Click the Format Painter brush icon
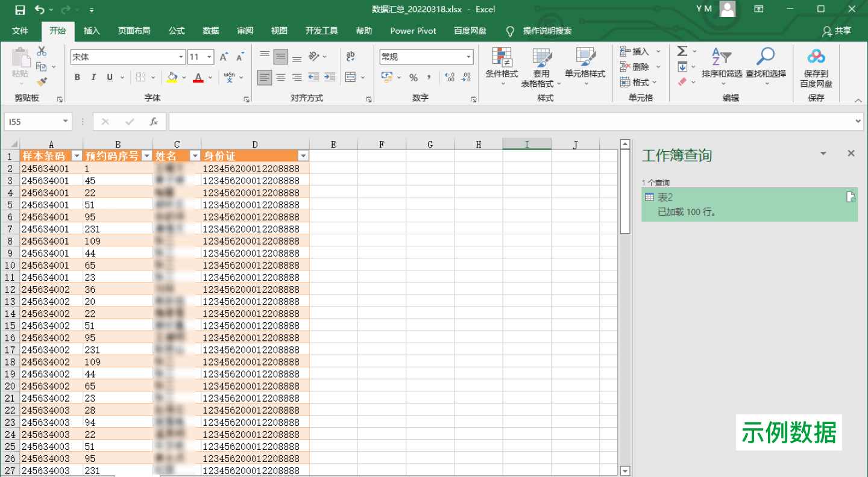 pyautogui.click(x=42, y=82)
